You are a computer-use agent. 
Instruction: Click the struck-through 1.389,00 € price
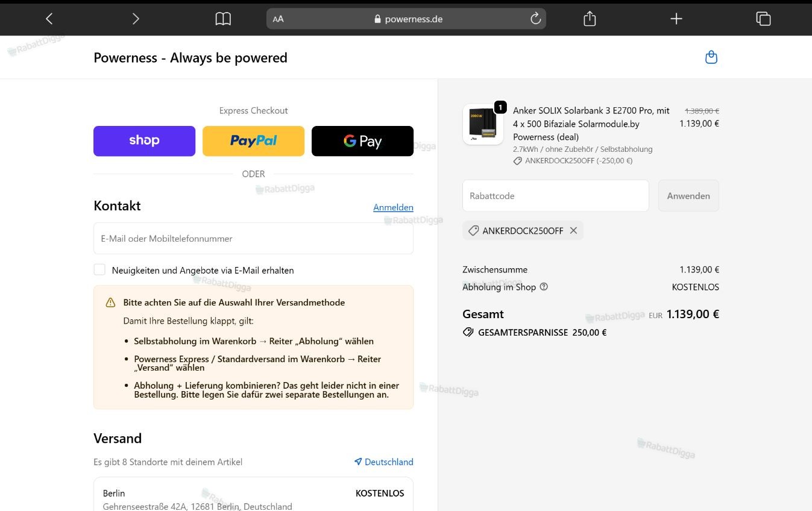click(702, 111)
